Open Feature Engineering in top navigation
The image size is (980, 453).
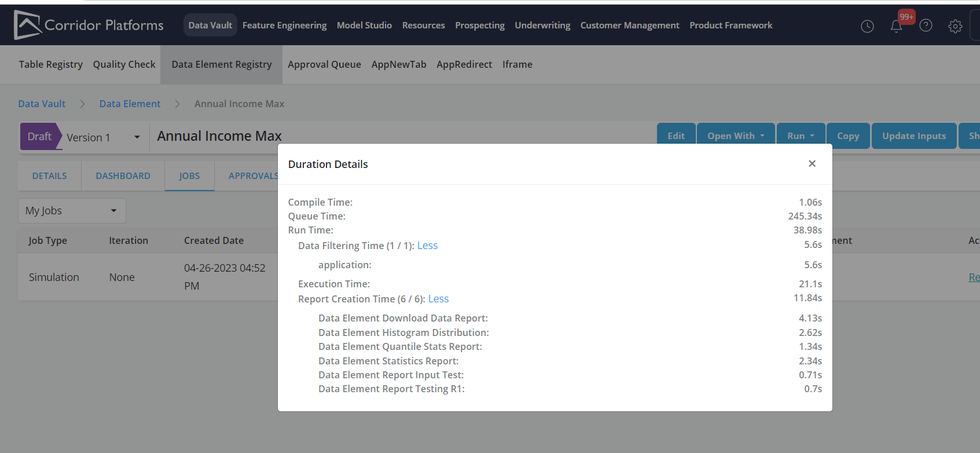(x=284, y=25)
